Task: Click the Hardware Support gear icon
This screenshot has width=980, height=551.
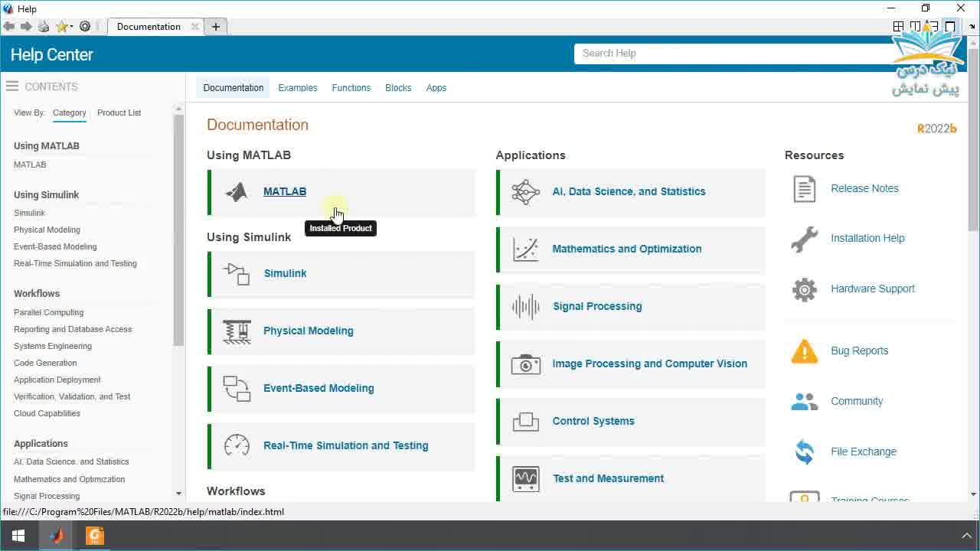Action: [804, 289]
